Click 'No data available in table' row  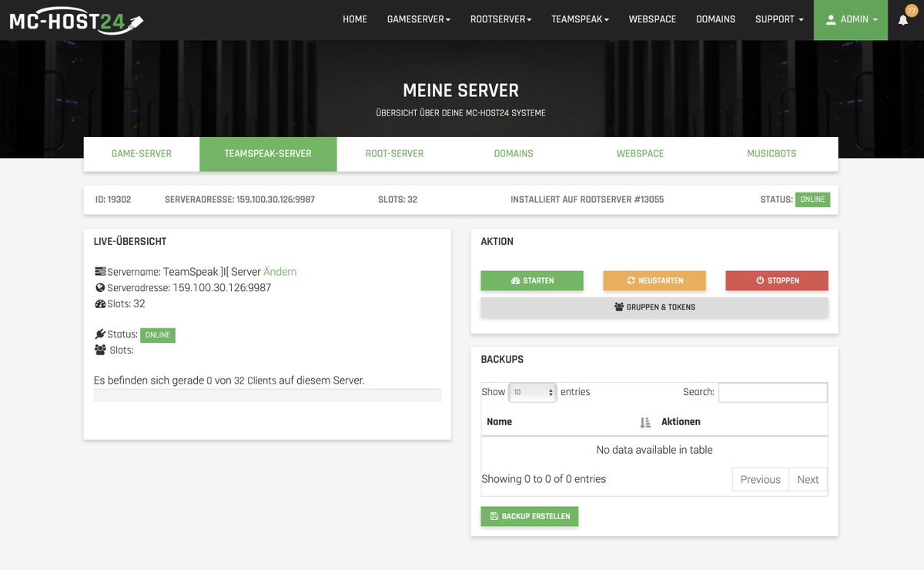point(654,450)
